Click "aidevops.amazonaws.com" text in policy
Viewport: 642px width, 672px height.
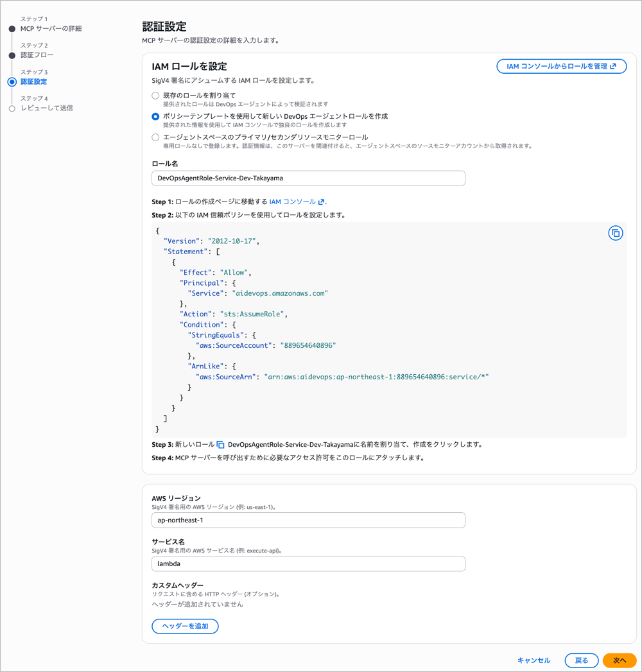pos(280,293)
